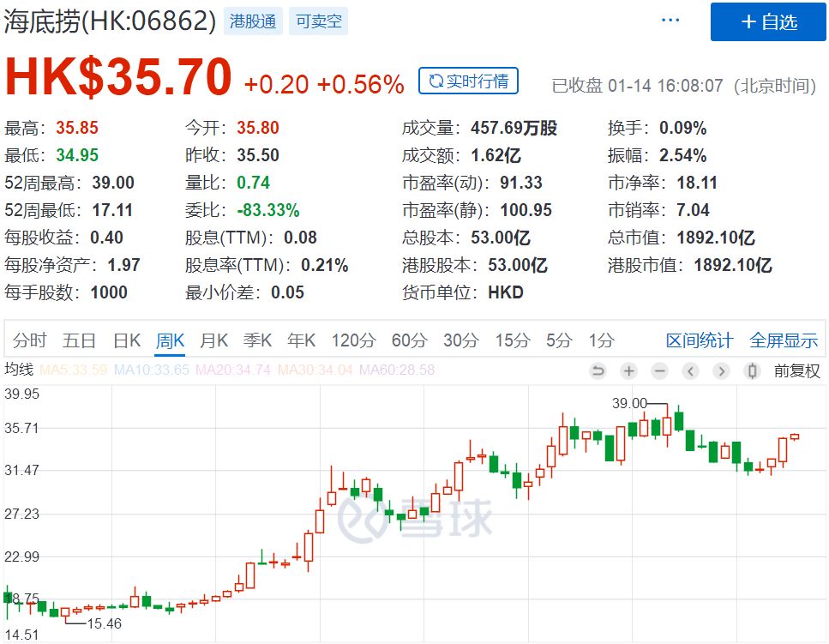Open the 前复权 adjustment dropdown
The height and width of the screenshot is (644, 829).
tap(796, 371)
